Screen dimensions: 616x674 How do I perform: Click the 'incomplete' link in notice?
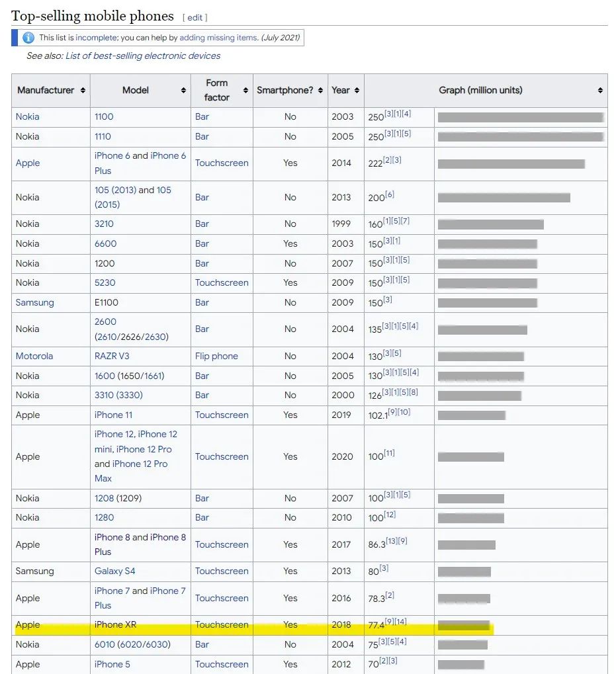(x=95, y=38)
